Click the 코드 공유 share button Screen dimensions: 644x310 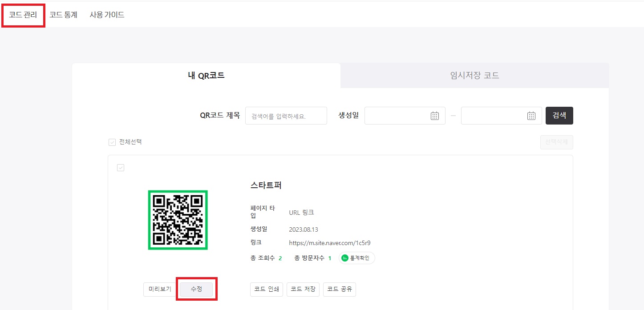[x=339, y=289]
